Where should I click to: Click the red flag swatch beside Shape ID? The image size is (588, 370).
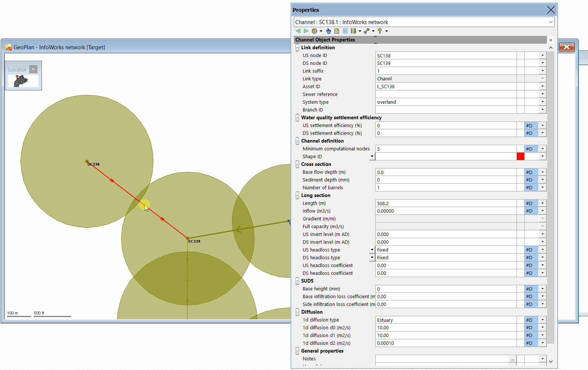[x=521, y=157]
